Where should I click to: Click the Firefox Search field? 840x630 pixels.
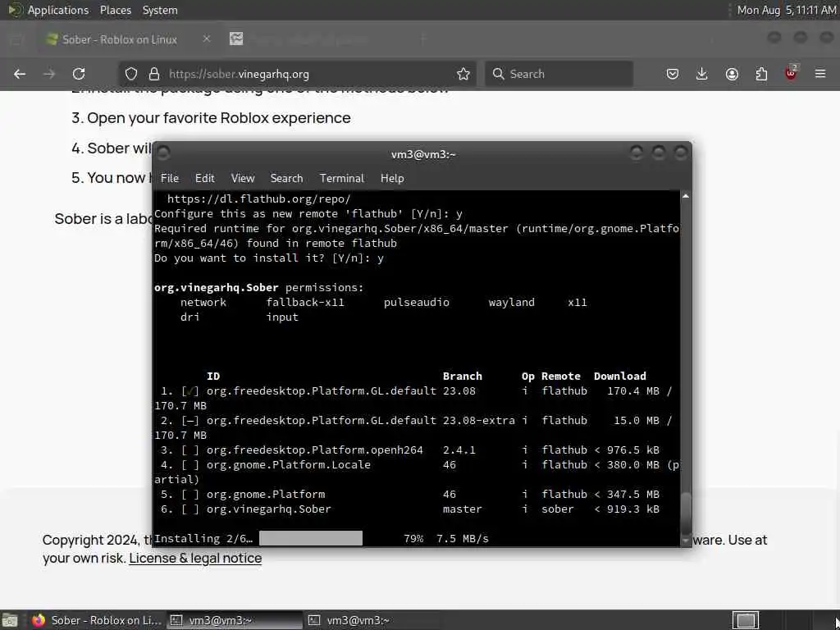559,74
